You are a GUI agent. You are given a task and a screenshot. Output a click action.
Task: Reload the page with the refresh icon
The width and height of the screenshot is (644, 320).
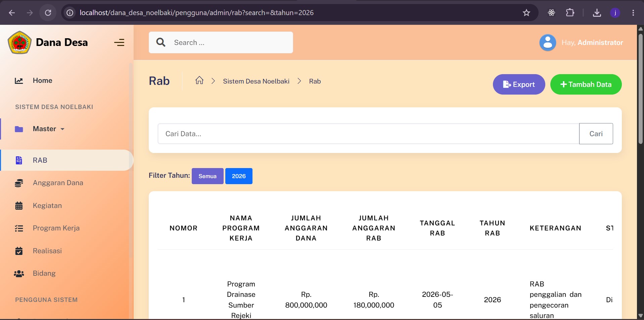click(48, 13)
